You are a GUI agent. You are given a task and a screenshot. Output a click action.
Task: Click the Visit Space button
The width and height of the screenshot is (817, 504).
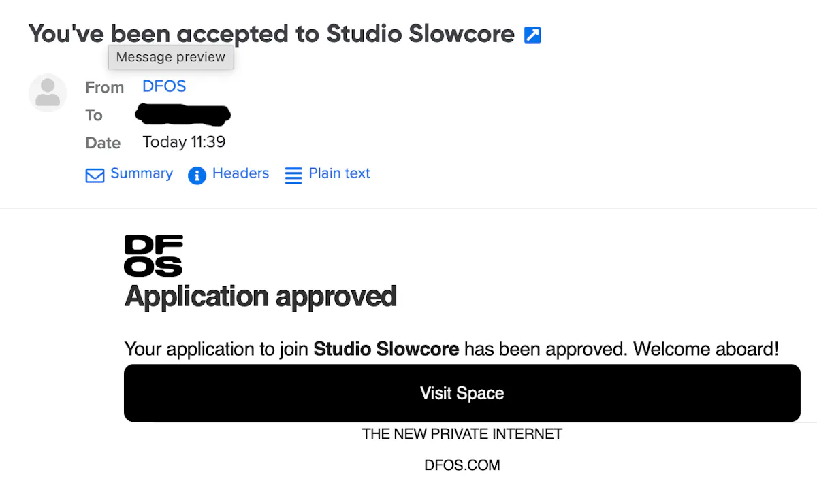[462, 393]
